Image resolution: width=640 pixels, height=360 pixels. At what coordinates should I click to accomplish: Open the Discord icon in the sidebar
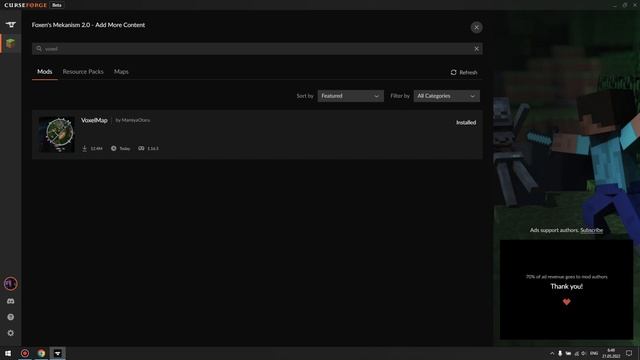pyautogui.click(x=11, y=301)
